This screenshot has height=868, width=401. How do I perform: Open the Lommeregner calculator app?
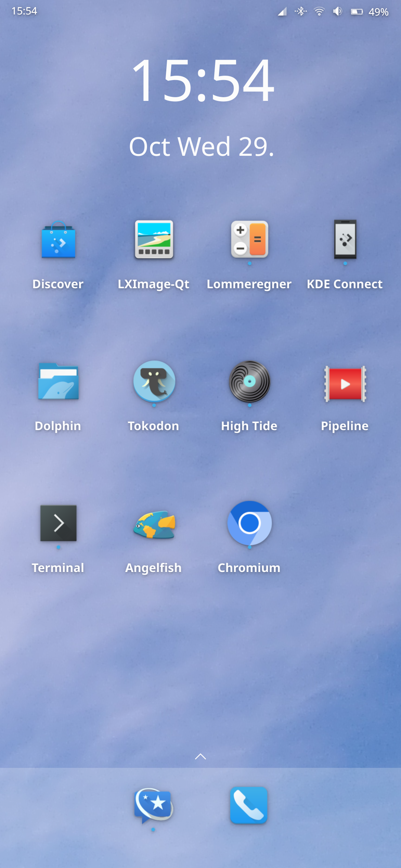pos(249,240)
